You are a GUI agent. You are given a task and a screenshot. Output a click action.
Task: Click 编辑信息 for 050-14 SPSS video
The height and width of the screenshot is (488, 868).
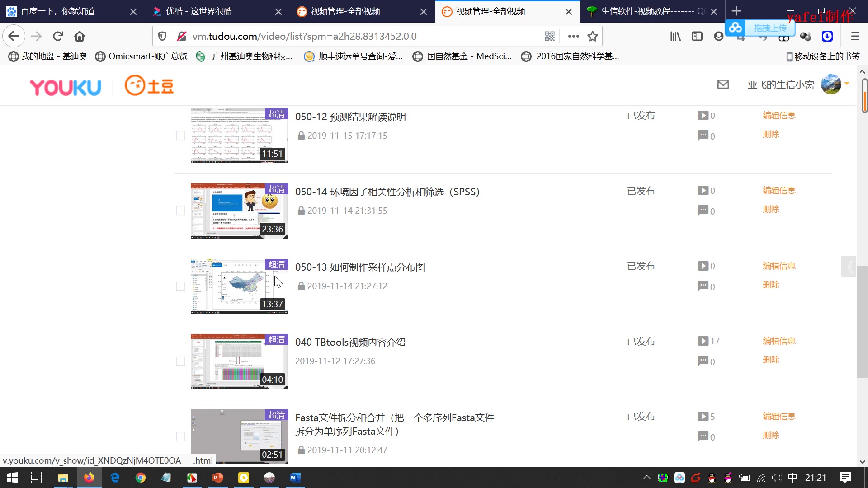(x=779, y=191)
